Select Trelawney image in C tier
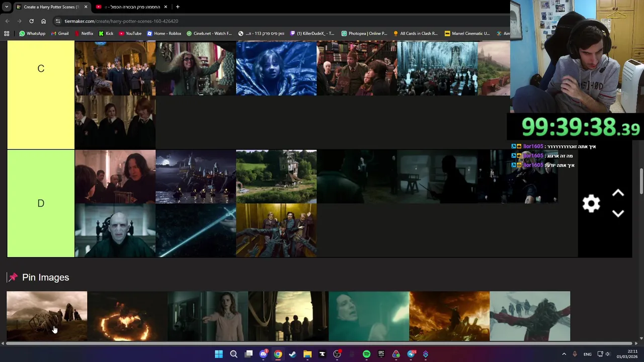This screenshot has height=362, width=644. click(196, 68)
